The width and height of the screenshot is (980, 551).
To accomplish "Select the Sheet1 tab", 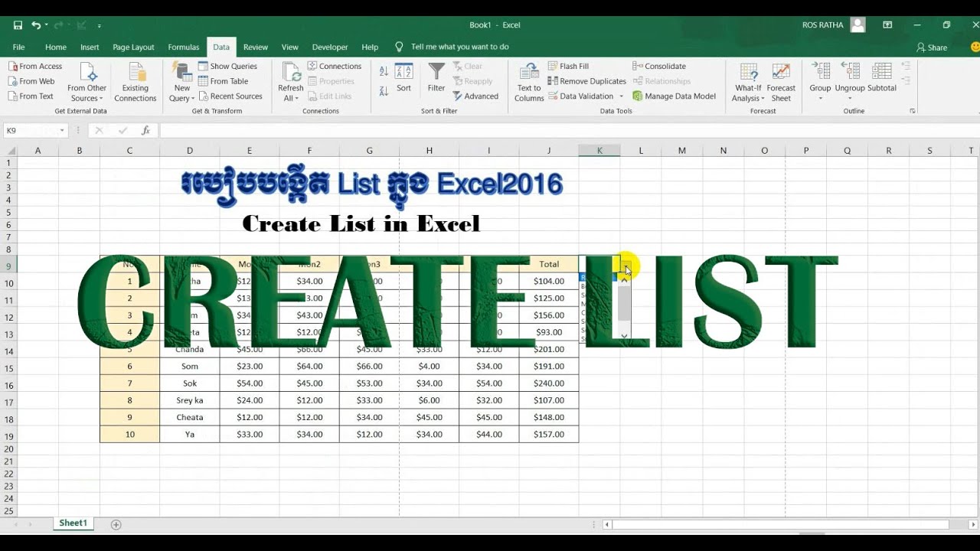I will click(x=73, y=523).
